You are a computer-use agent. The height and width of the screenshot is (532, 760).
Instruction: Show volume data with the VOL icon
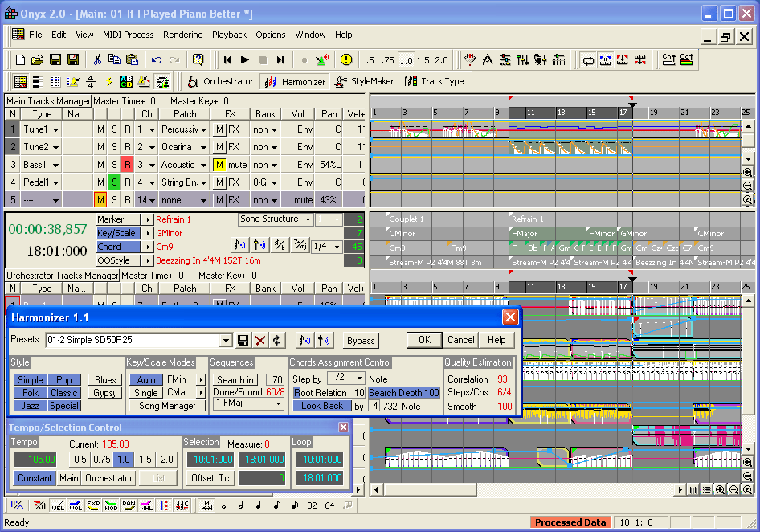pos(76,505)
